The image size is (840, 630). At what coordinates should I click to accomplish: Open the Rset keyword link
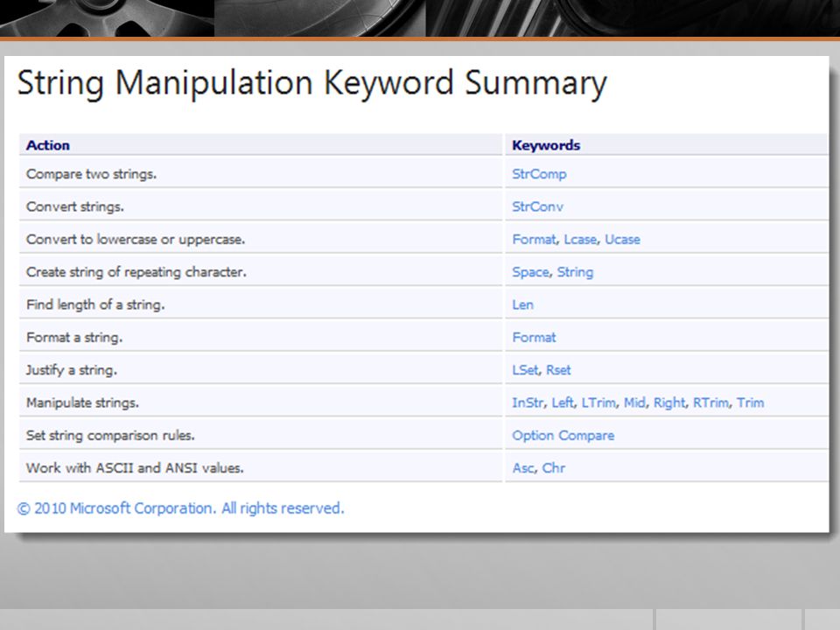(558, 370)
